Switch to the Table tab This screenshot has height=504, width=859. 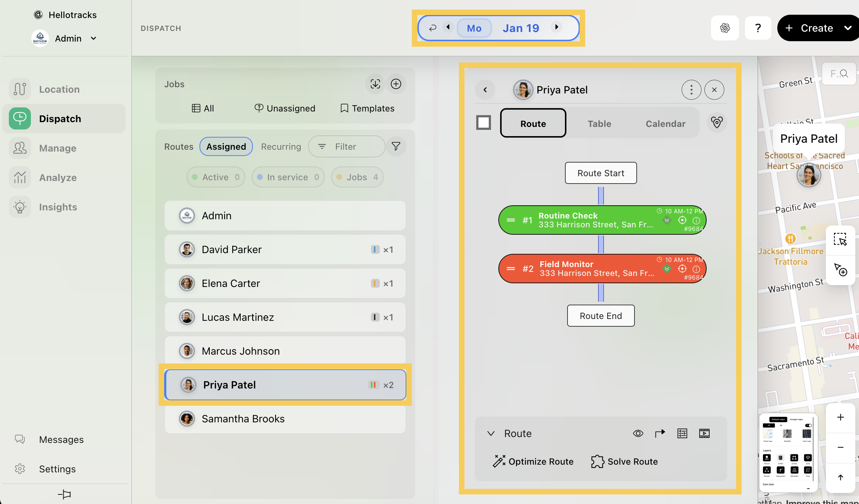[x=599, y=124]
